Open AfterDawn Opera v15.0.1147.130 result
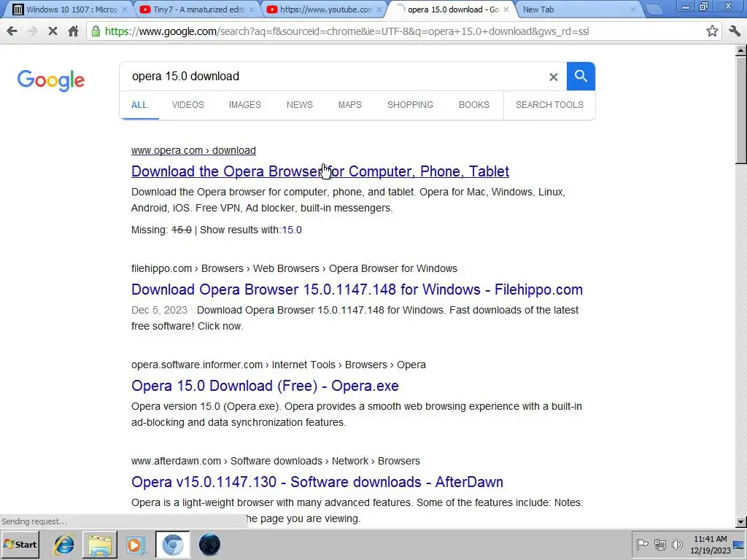This screenshot has width=747, height=560. 317,482
